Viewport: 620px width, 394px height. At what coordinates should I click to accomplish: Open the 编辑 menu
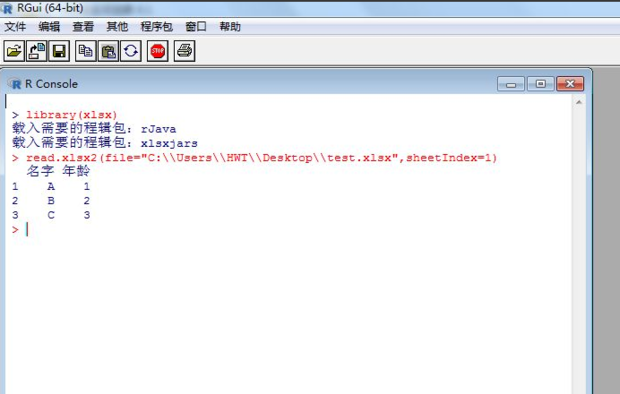coord(49,27)
